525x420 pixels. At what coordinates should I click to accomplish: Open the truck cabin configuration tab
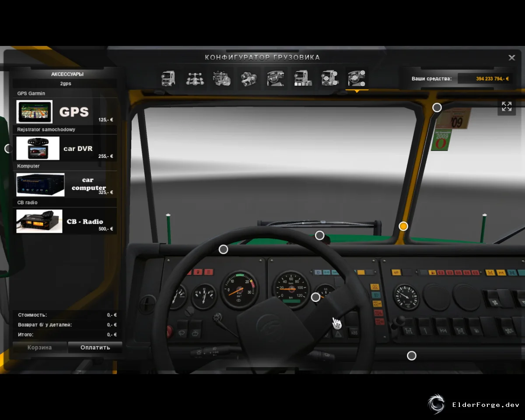[x=168, y=79]
